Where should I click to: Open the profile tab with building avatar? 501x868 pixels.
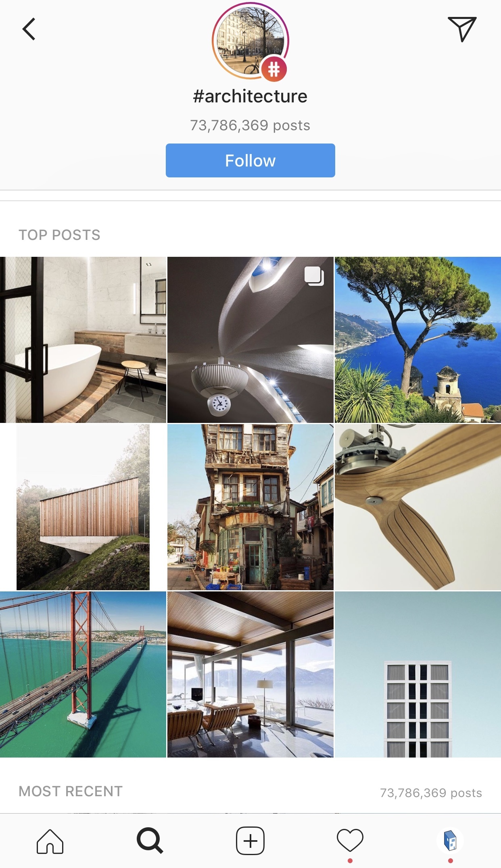450,841
